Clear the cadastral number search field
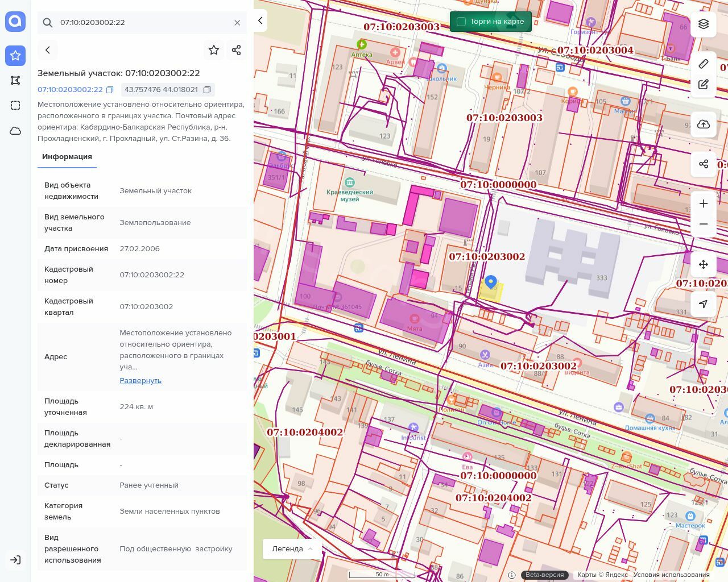 tap(237, 23)
